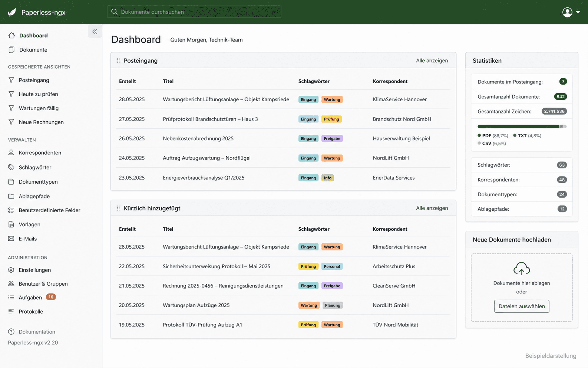588x368 pixels.
Task: Click the Ablagepfade folder icon
Action: point(11,196)
